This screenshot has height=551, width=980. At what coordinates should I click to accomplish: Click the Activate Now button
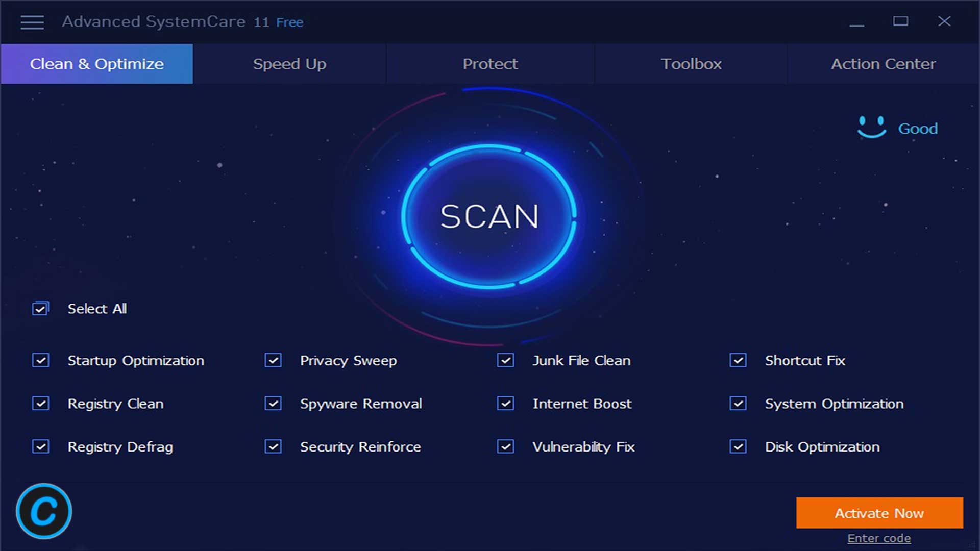(x=879, y=513)
